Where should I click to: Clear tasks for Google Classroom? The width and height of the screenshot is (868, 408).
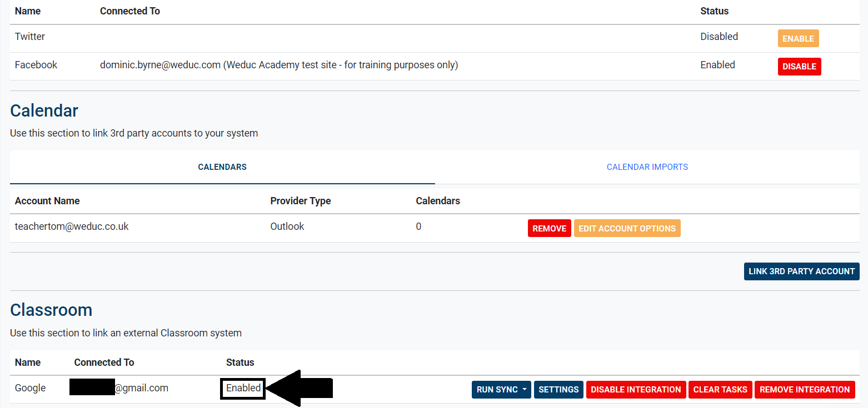(720, 390)
